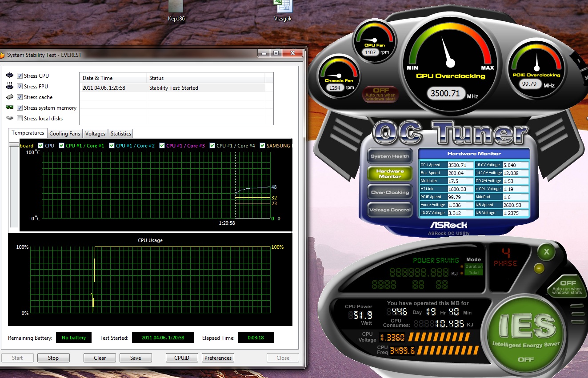
Task: Open the Statistics tab
Action: click(x=121, y=134)
